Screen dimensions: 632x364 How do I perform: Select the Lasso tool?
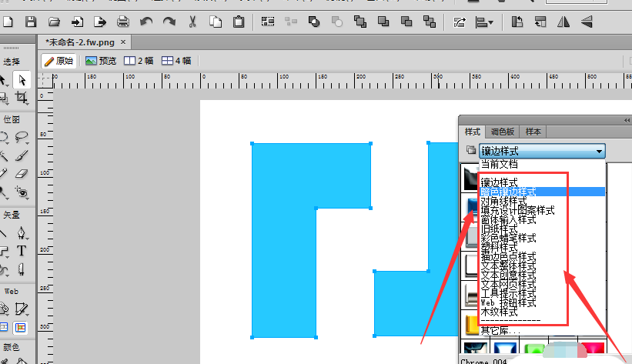pyautogui.click(x=22, y=138)
